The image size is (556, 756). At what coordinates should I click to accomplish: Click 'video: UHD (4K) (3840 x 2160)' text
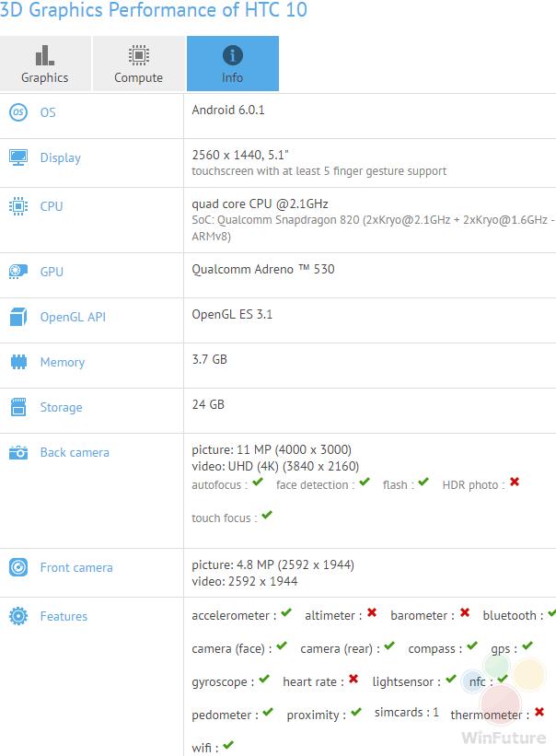pos(275,466)
